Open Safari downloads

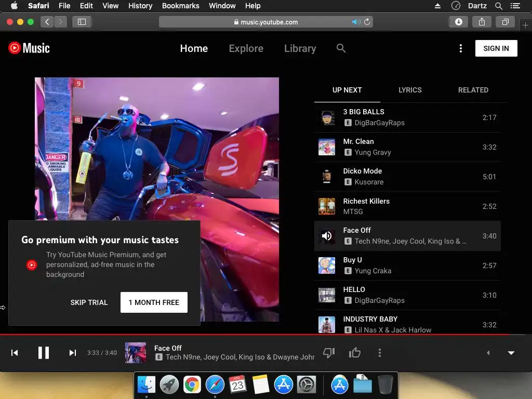[458, 22]
